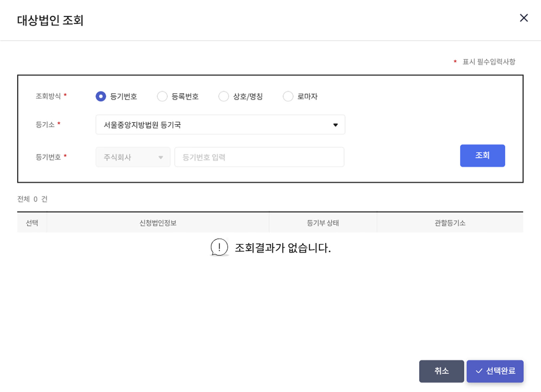The width and height of the screenshot is (541, 392).
Task: Select the 등록번호 search method
Action: click(x=162, y=96)
